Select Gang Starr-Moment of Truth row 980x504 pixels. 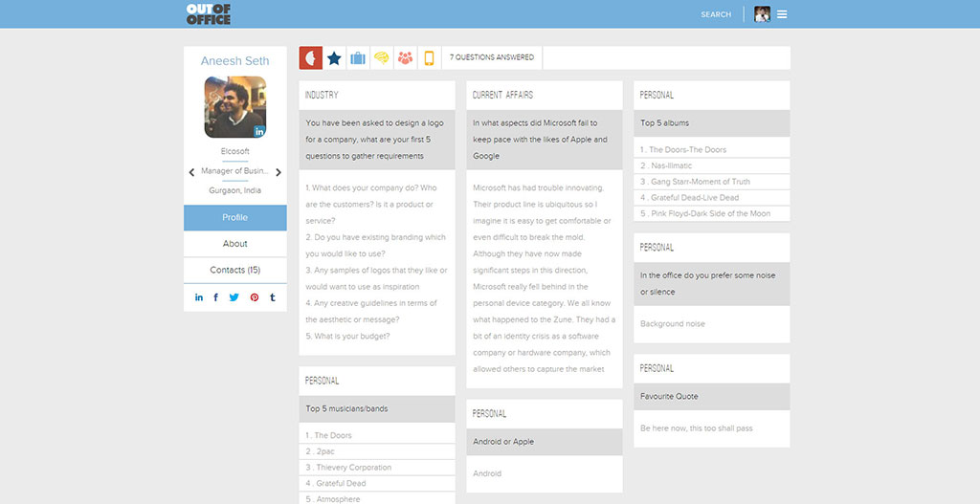click(712, 182)
